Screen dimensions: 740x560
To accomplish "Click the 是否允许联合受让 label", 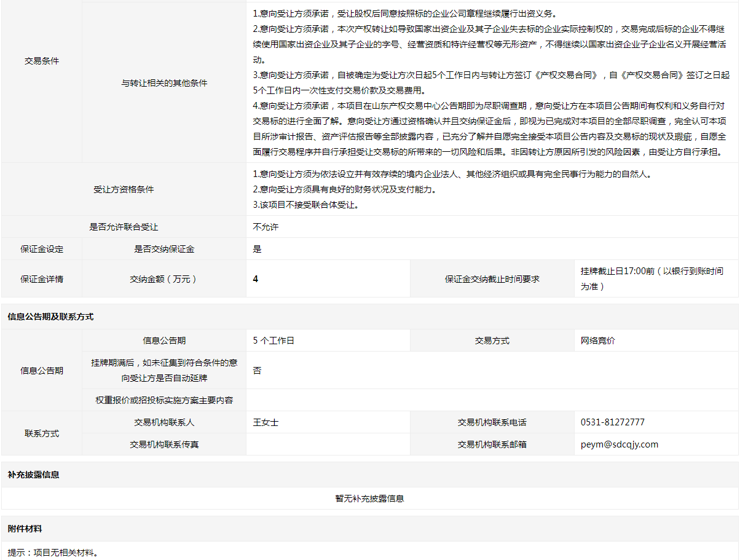I will coord(124,227).
